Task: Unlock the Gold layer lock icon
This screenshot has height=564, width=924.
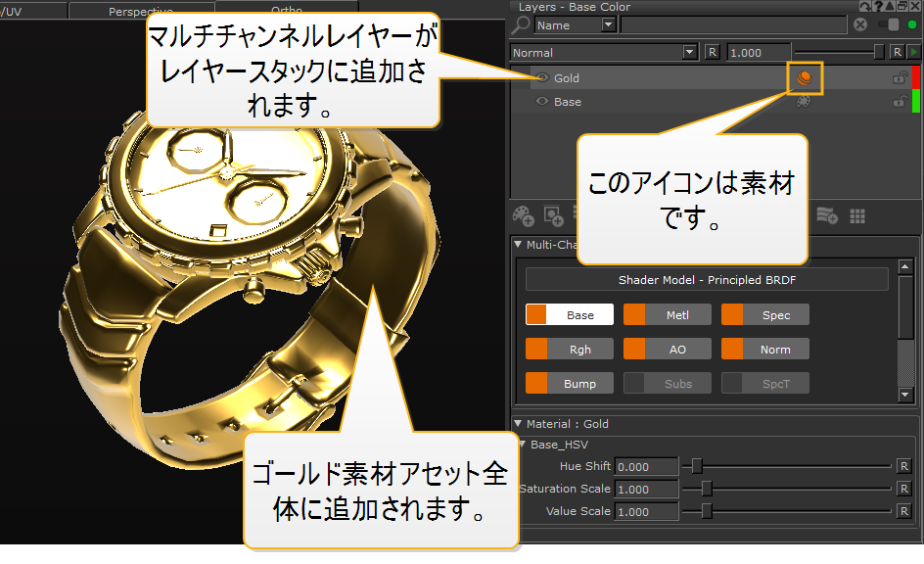Action: point(899,78)
